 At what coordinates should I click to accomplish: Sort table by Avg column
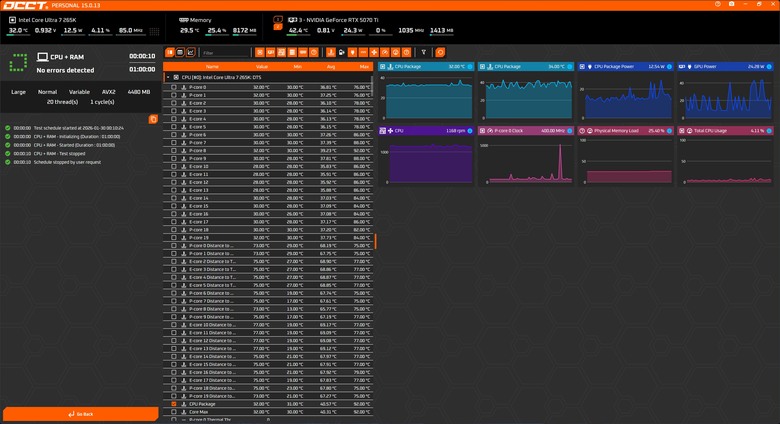coord(331,67)
